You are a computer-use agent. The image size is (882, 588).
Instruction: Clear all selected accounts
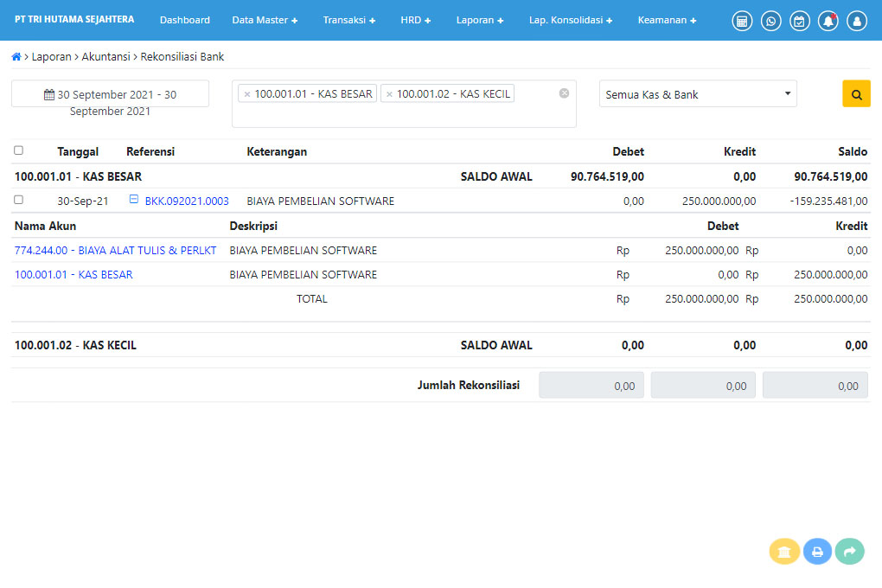[564, 93]
